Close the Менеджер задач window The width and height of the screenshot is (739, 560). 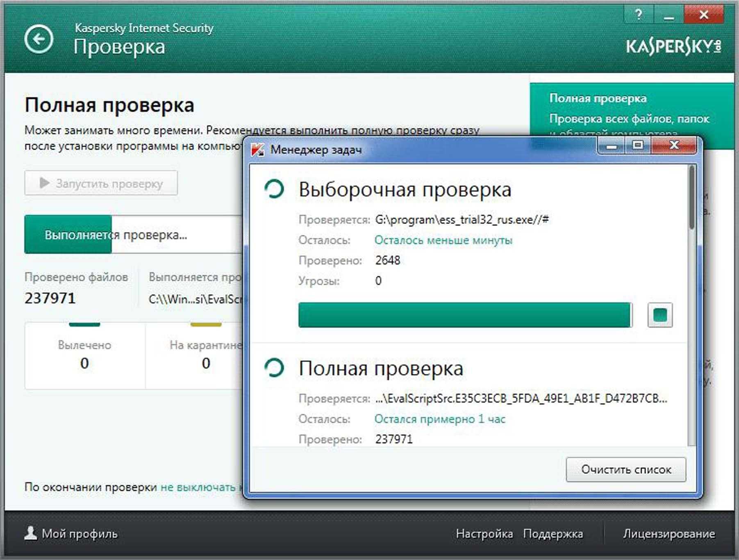pos(673,145)
